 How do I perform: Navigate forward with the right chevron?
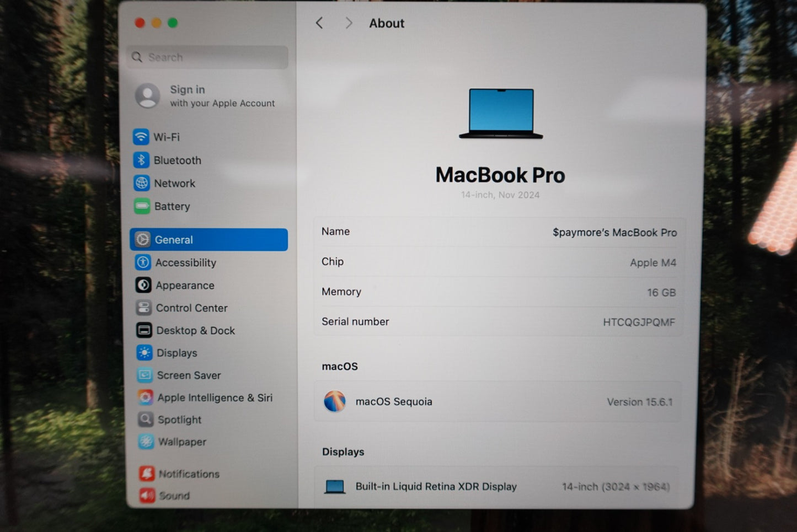coord(349,23)
